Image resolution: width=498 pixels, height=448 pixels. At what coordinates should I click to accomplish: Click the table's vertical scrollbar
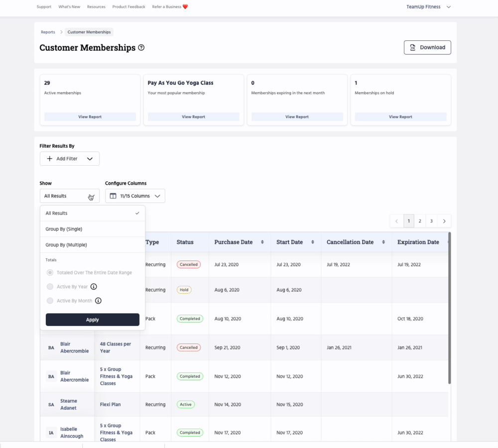(450, 309)
